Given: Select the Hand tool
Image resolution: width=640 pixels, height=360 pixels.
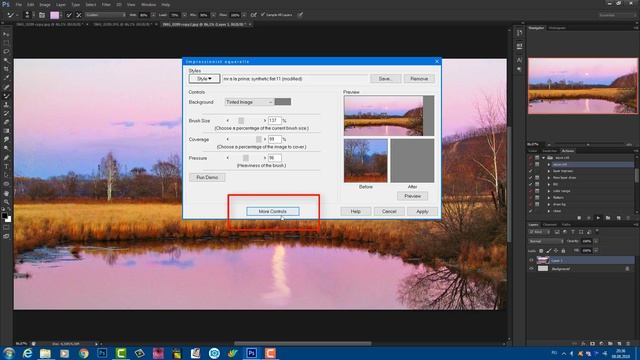Looking at the screenshot, I should coord(6,193).
